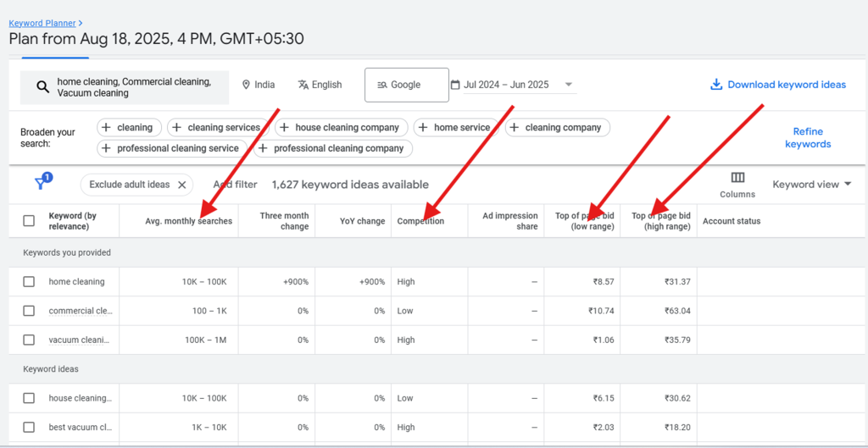Sort by Three month change column
This screenshot has width=868, height=448.
[284, 221]
